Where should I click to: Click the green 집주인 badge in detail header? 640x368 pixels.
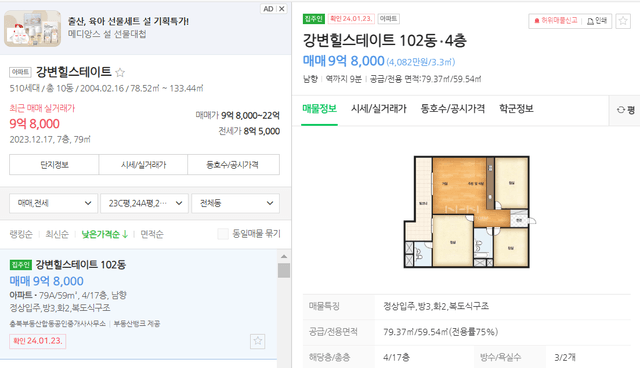(313, 19)
